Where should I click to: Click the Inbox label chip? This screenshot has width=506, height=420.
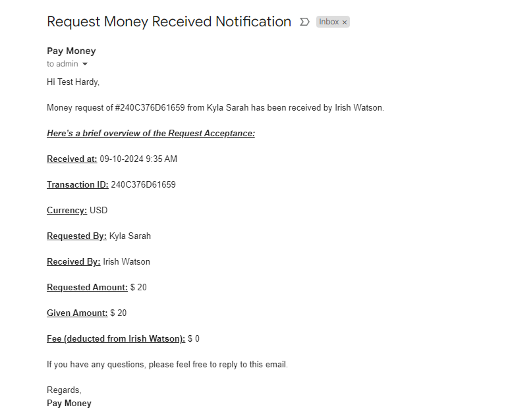tap(329, 22)
